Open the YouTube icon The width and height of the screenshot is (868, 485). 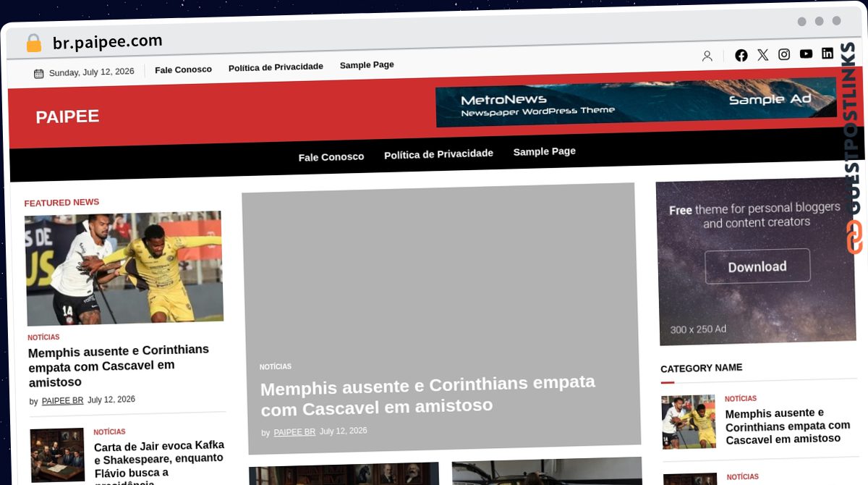(x=806, y=54)
